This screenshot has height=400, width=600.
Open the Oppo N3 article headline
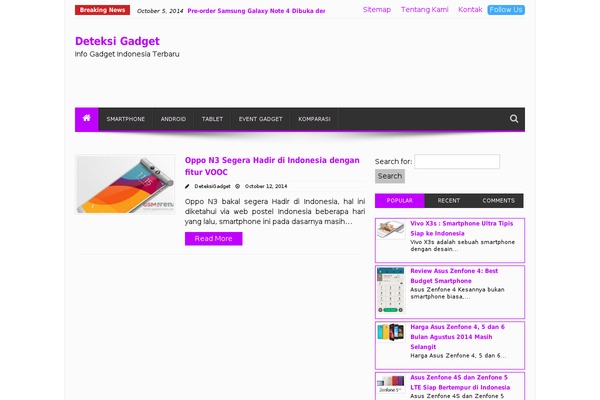click(272, 166)
